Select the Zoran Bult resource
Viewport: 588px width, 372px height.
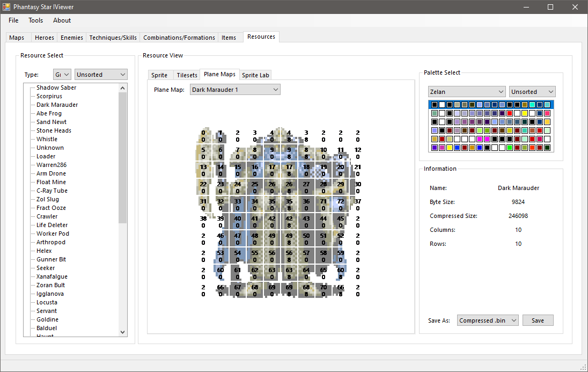point(50,285)
